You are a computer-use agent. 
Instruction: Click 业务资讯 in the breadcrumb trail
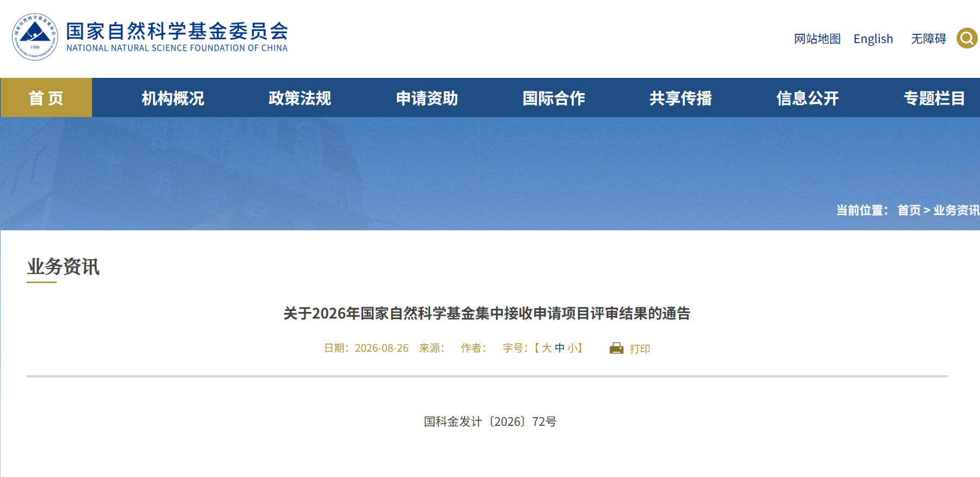957,210
